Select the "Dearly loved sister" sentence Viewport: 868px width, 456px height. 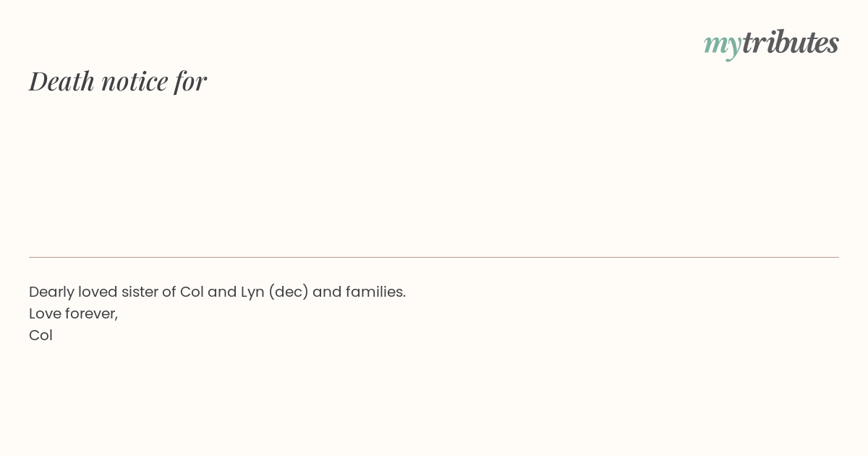coord(217,292)
